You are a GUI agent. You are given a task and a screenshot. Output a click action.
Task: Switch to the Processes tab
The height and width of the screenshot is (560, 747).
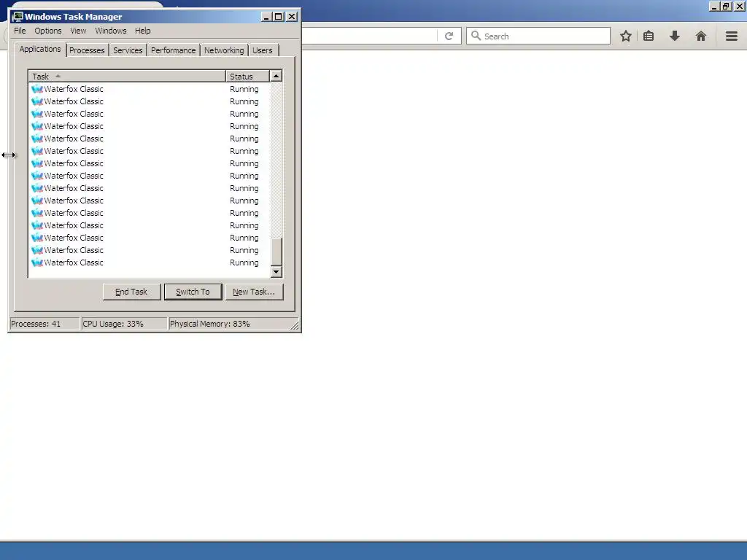(x=87, y=50)
